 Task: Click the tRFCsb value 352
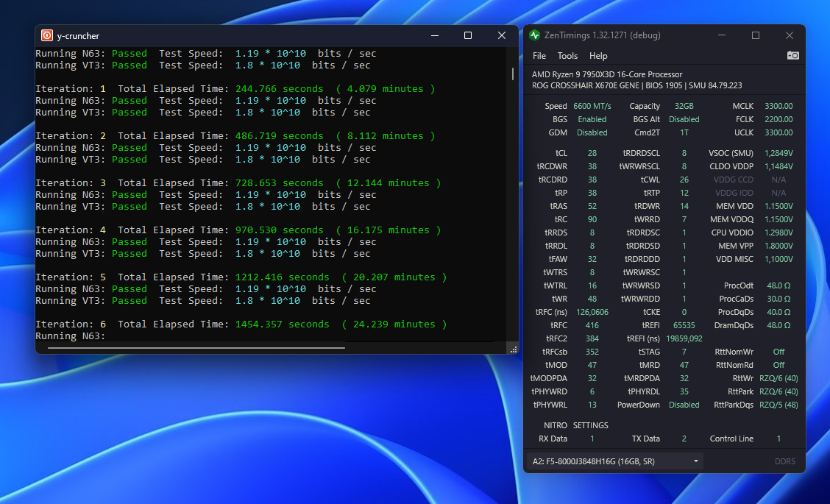click(x=592, y=352)
